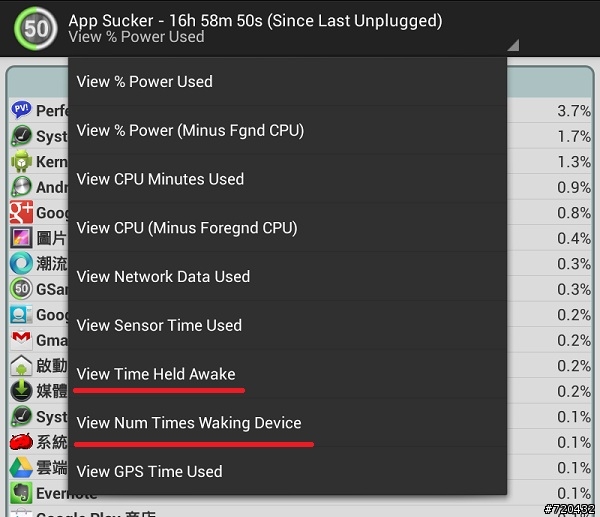Select the Gmail envelope icon

point(21,339)
